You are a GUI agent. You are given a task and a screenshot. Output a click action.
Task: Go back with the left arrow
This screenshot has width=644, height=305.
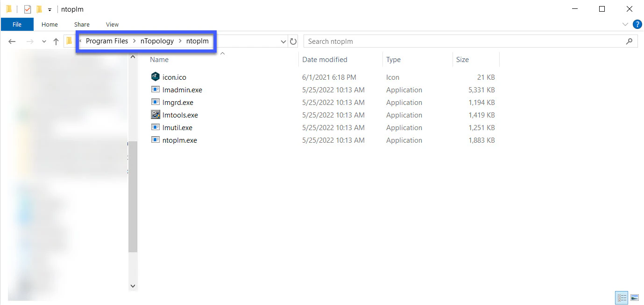pyautogui.click(x=12, y=42)
